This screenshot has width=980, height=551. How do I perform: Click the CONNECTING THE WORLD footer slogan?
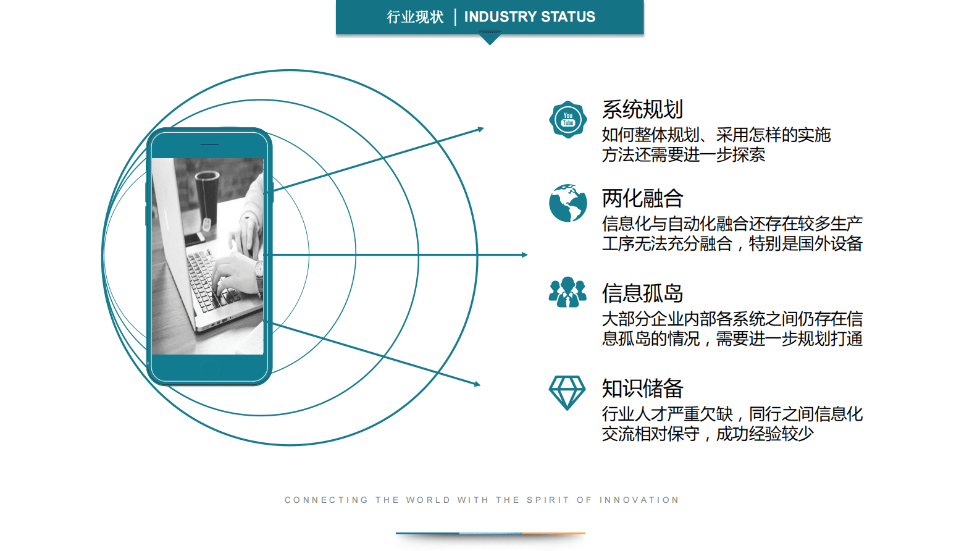pos(482,500)
